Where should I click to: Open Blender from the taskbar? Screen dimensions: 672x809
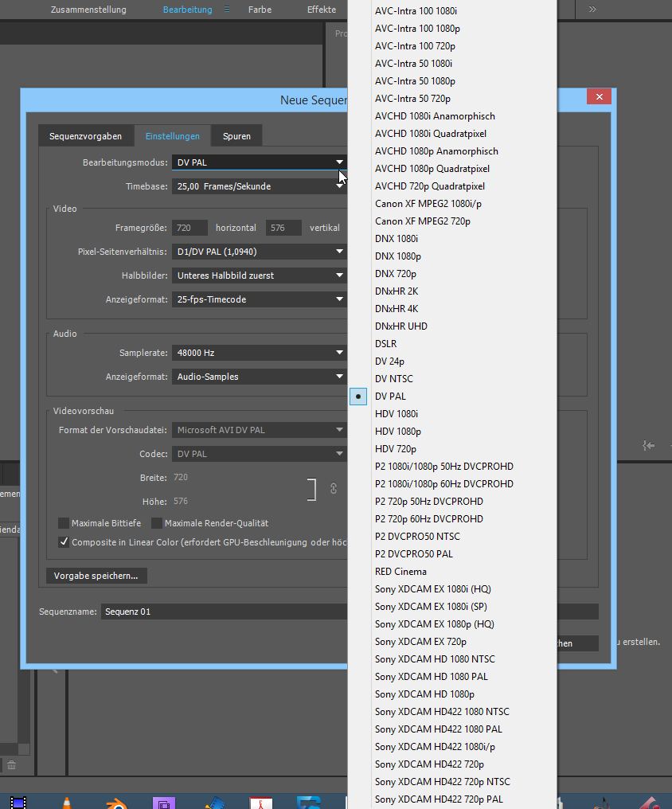(116, 803)
